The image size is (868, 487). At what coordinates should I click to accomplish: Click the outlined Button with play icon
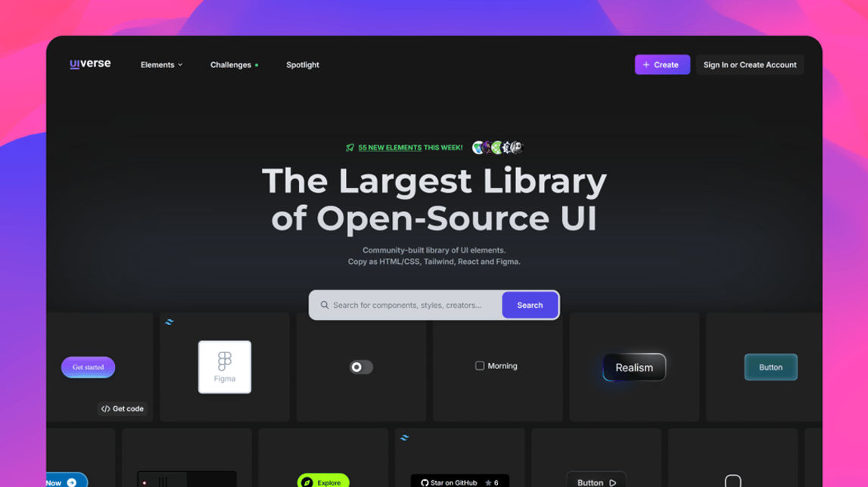597,480
